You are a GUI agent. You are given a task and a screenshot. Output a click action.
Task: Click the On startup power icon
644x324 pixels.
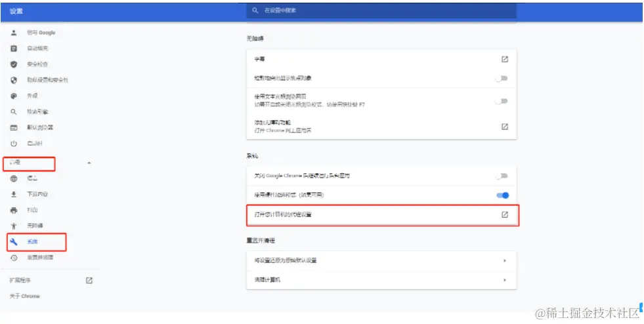[14, 144]
